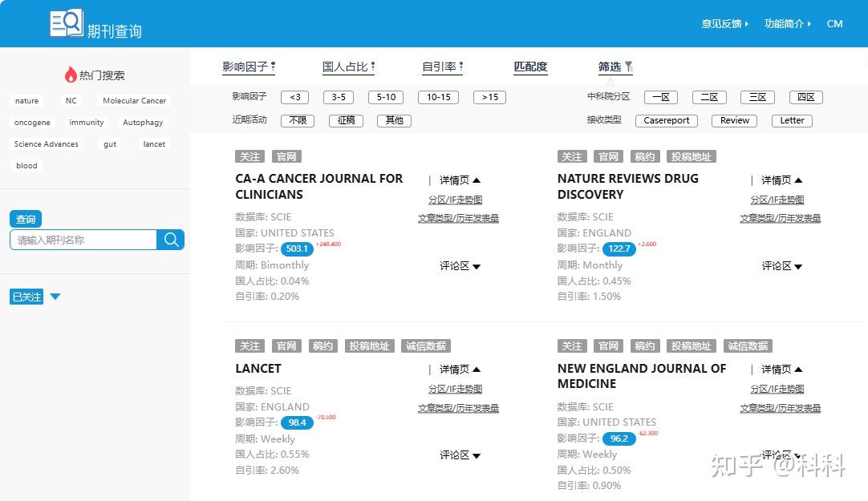Image resolution: width=868 pixels, height=501 pixels.
Task: Toggle impact factor filter <3
Action: (295, 97)
